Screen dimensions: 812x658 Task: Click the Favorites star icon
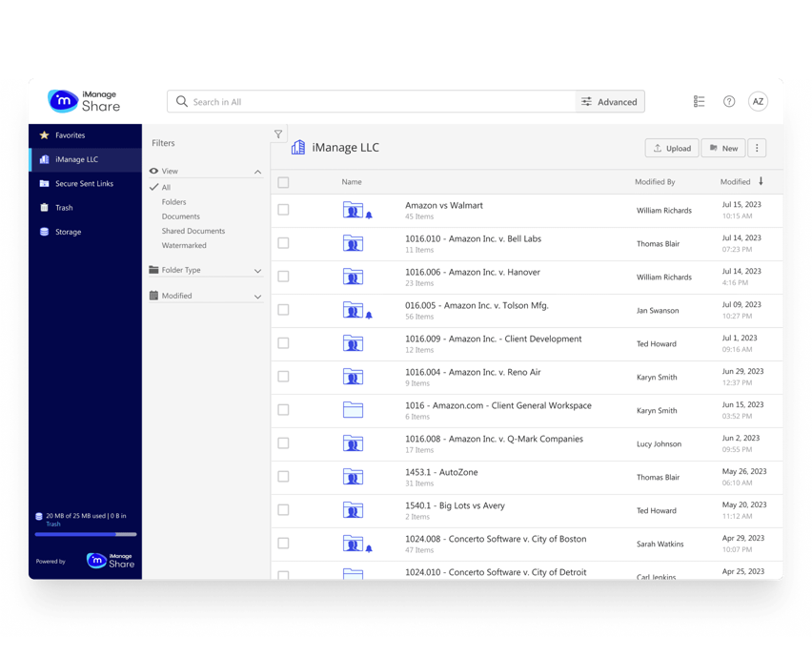click(x=44, y=135)
